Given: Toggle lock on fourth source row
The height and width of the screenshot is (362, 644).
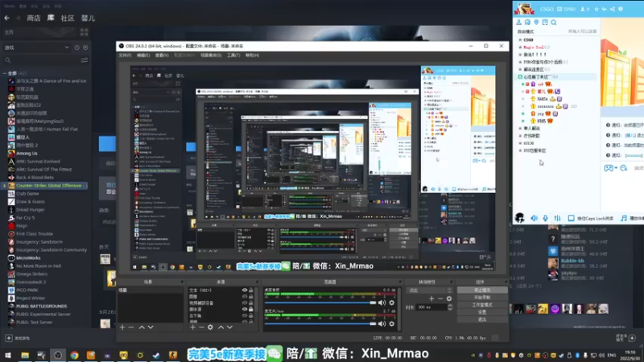Looking at the screenshot, I should 251,309.
